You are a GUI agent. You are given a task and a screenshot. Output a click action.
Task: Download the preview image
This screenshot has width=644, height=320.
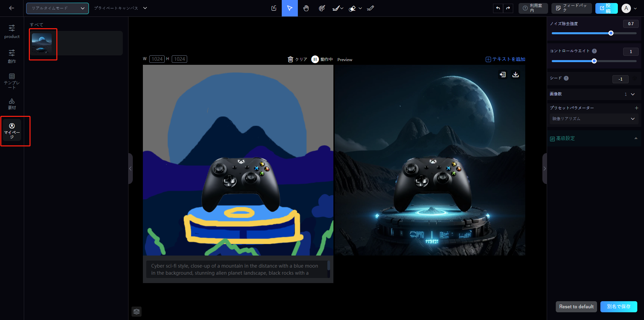click(x=516, y=75)
